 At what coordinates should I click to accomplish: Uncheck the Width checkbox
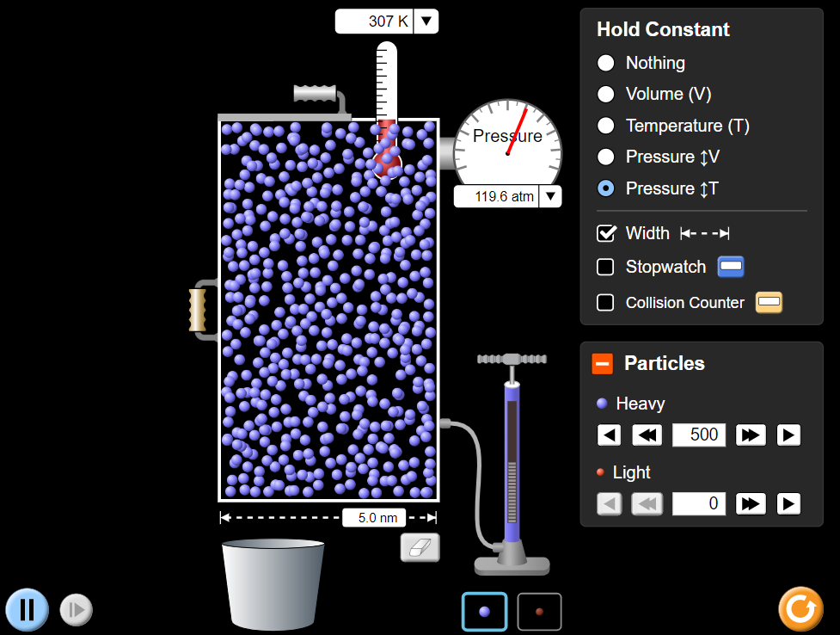606,233
